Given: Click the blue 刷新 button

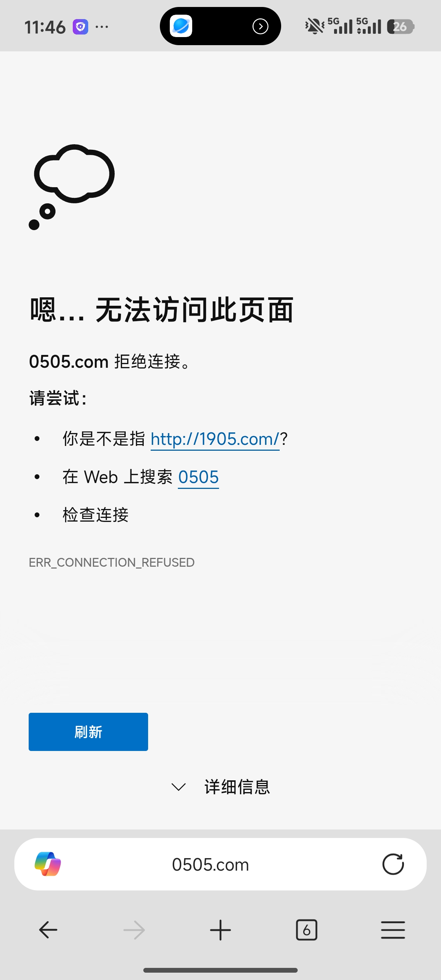Looking at the screenshot, I should [88, 732].
